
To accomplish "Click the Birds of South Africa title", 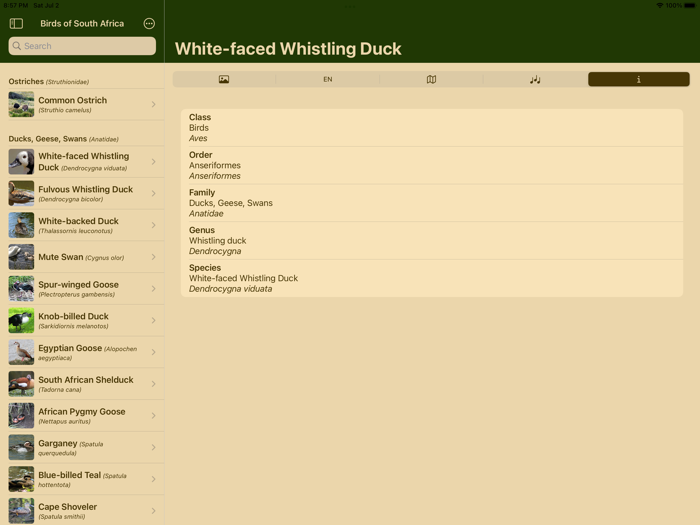I will click(82, 23).
